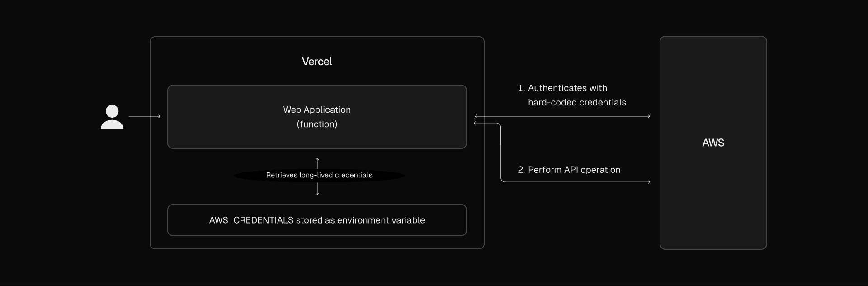The width and height of the screenshot is (868, 286).
Task: Select the '(function)' text in the box
Action: 317,124
